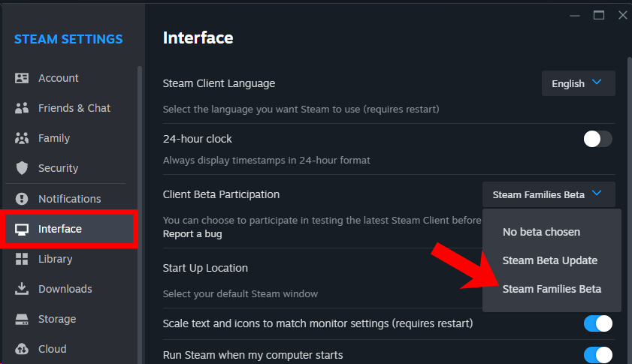Click the Storage drive icon
632x364 pixels.
22,319
